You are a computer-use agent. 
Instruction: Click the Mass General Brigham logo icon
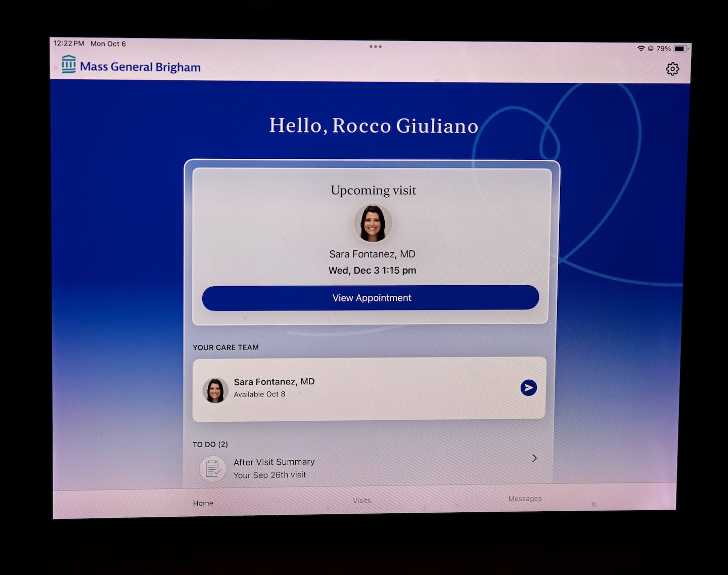[x=69, y=64]
